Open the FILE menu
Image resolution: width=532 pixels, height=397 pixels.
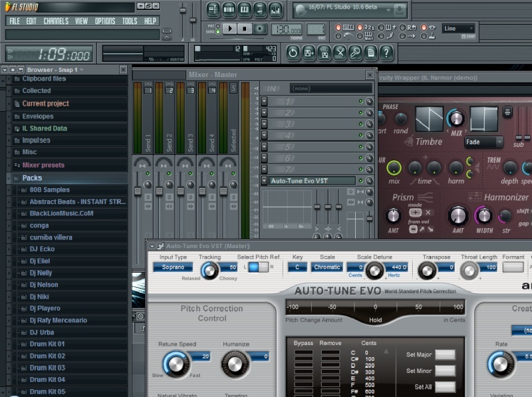tap(15, 21)
